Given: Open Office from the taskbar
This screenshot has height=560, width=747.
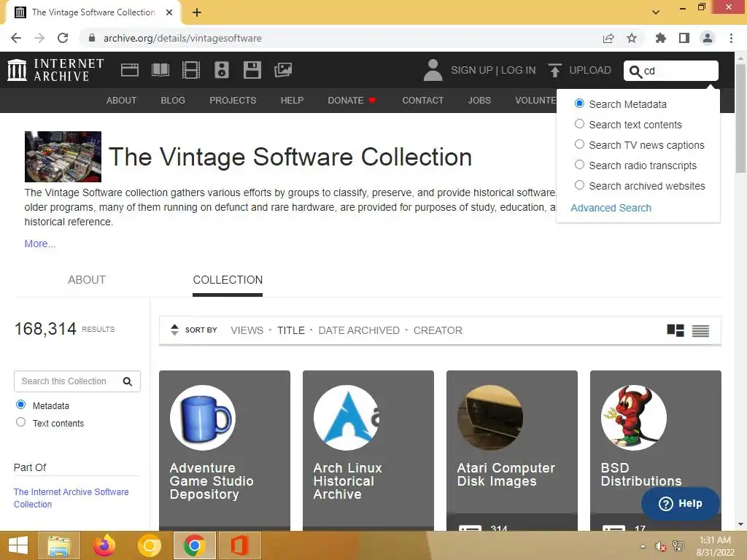Looking at the screenshot, I should click(239, 545).
